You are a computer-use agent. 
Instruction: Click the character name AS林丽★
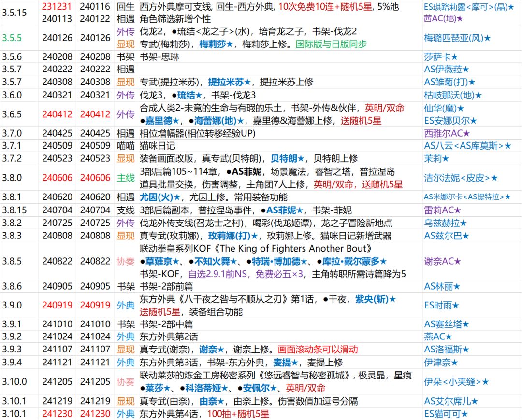coord(442,286)
